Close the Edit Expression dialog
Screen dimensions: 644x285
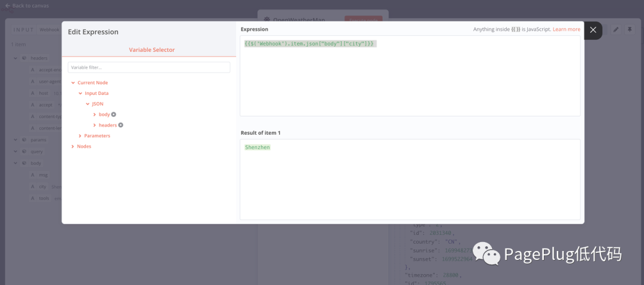tap(593, 30)
